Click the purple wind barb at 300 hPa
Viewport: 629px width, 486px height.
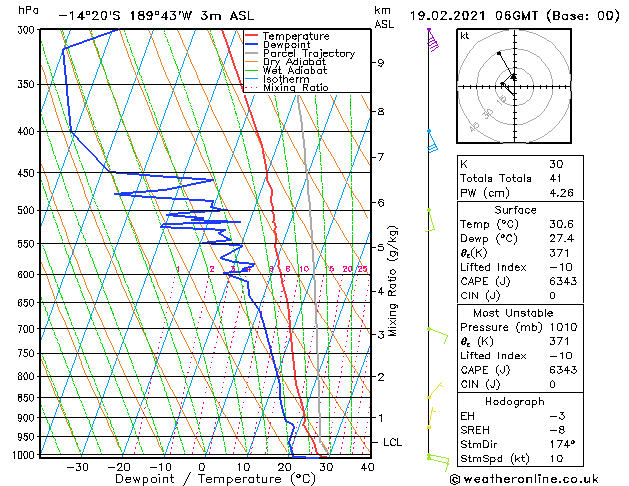(x=433, y=40)
